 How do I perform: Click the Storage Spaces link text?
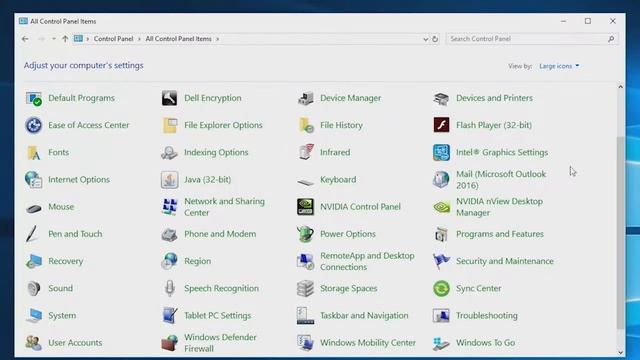(349, 289)
